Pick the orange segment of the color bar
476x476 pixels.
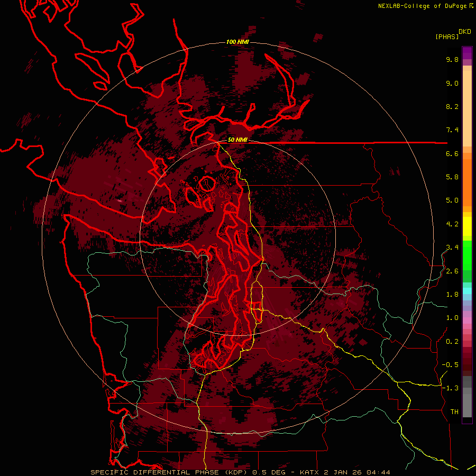tap(467, 183)
